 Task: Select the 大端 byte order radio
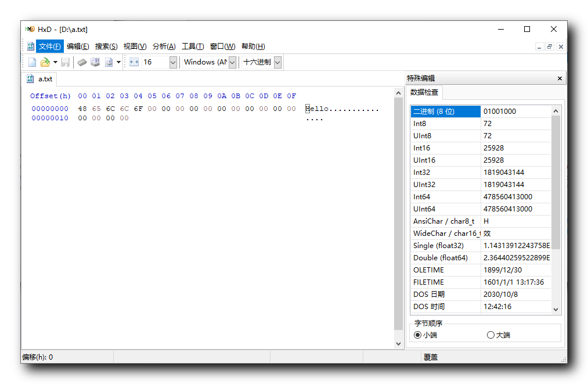(499, 335)
